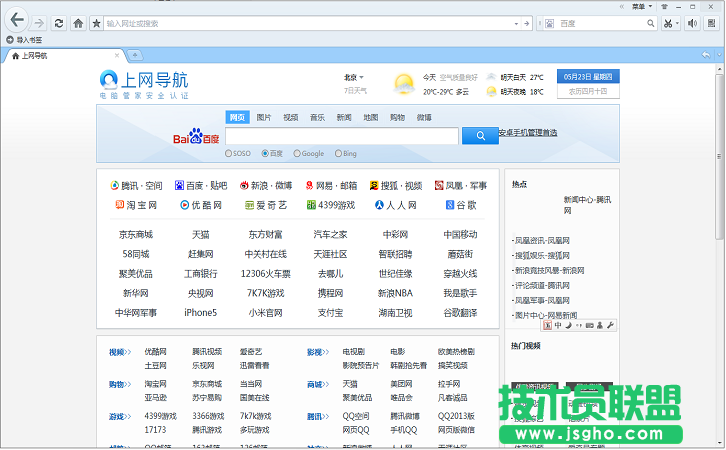Image resolution: width=726 pixels, height=450 pixels.
Task: Select the 网页 search tab
Action: pos(237,117)
